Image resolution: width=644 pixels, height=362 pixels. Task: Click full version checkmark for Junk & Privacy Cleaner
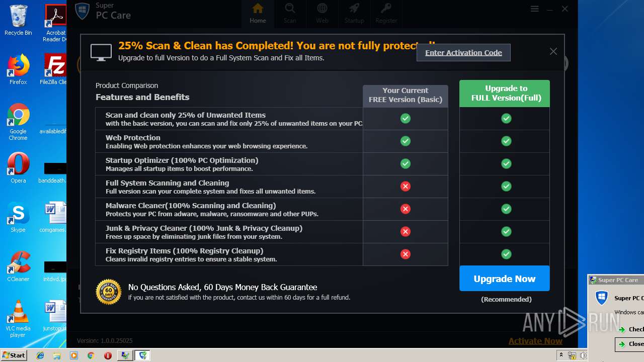coord(506,232)
